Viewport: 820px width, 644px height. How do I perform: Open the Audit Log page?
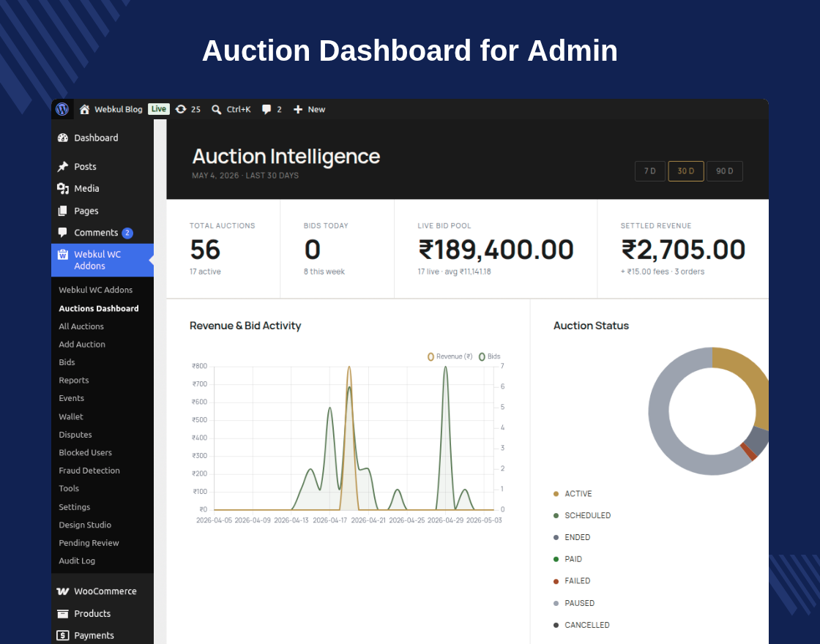click(x=77, y=561)
